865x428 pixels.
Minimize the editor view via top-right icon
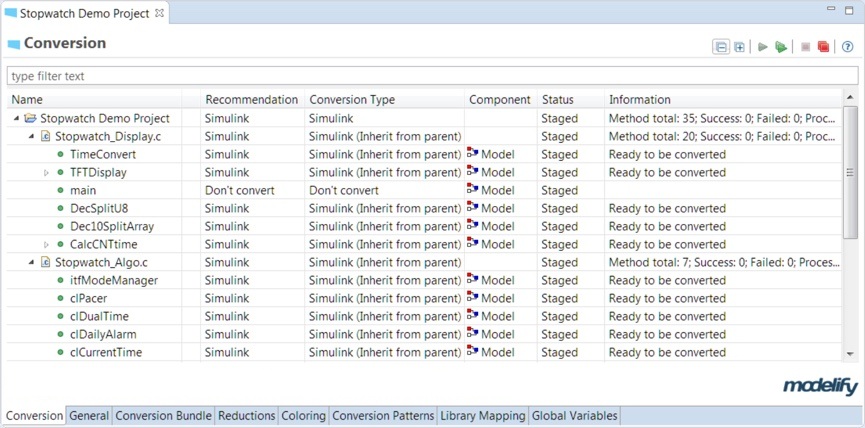pyautogui.click(x=831, y=9)
